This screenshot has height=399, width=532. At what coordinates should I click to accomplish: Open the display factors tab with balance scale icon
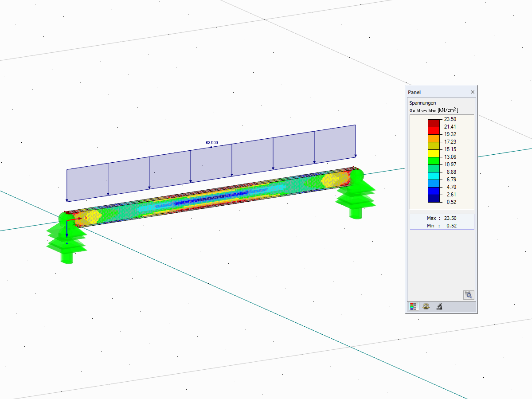(426, 306)
